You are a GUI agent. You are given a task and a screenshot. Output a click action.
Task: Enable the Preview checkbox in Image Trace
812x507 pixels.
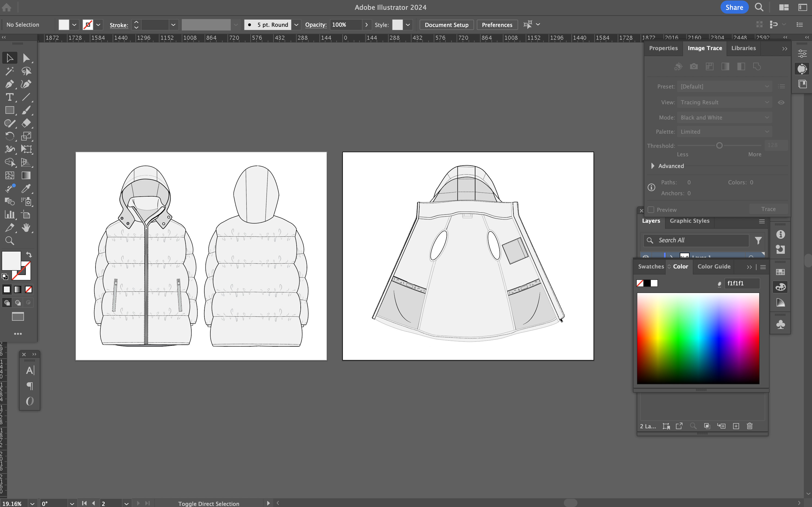pos(651,209)
